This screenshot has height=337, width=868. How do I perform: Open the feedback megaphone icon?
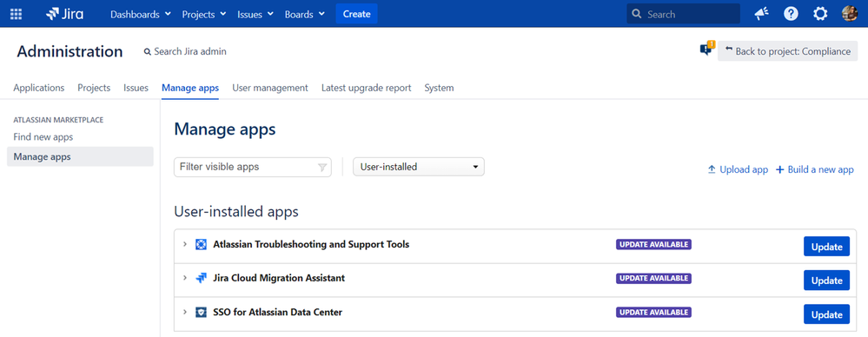[x=762, y=14]
